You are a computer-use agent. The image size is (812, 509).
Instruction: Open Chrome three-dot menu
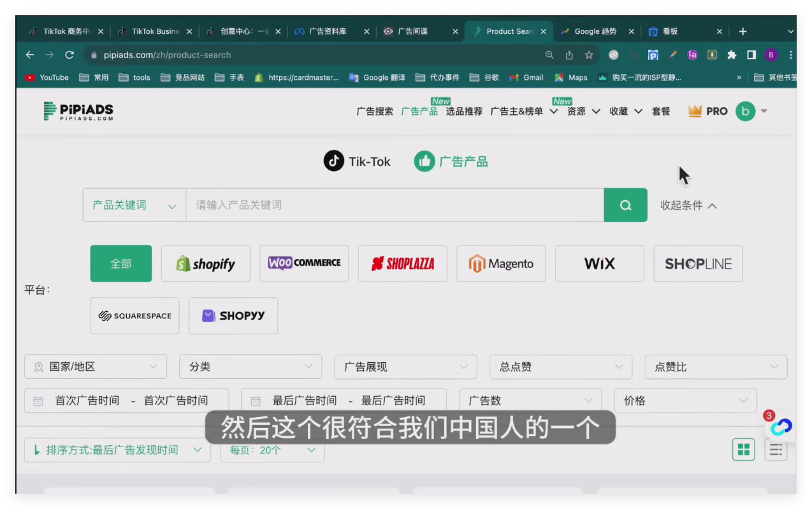[791, 55]
